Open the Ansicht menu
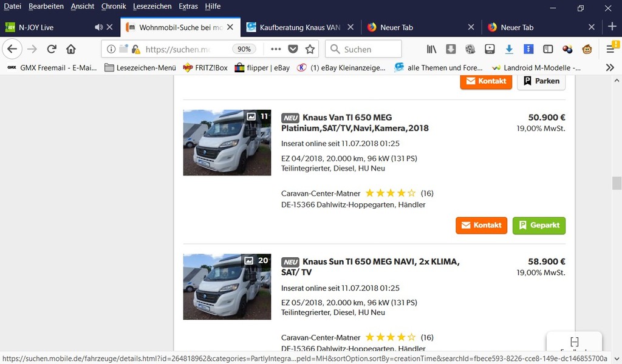Screen dimensions: 622x364 (83, 6)
